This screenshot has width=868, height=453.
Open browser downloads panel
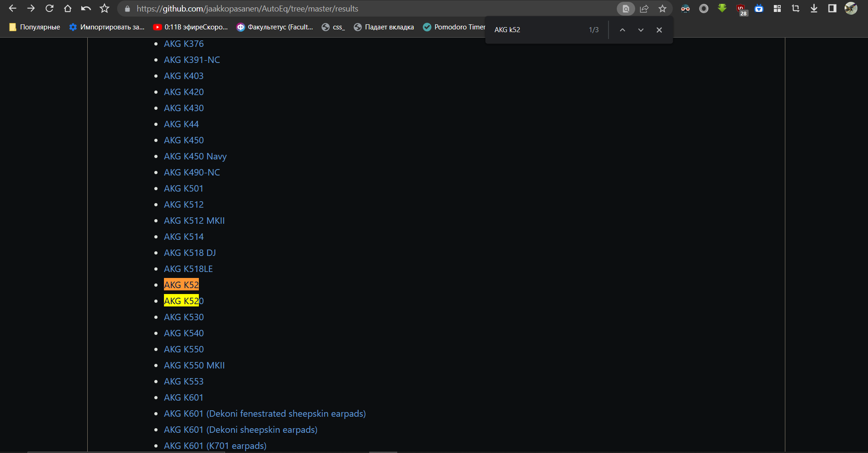pyautogui.click(x=814, y=9)
